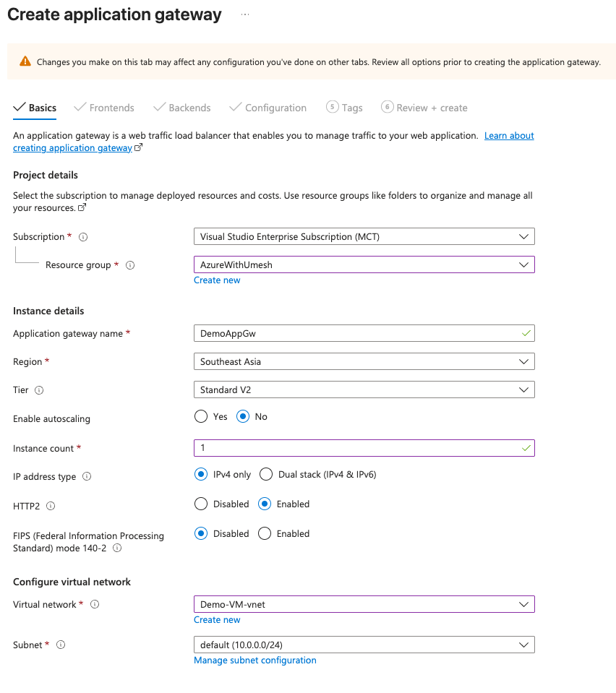Click the Tier info icon
This screenshot has width=616, height=693.
click(39, 390)
